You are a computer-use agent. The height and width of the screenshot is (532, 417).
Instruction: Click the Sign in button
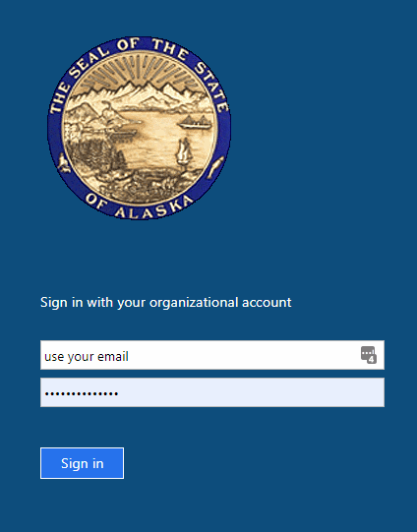click(82, 463)
